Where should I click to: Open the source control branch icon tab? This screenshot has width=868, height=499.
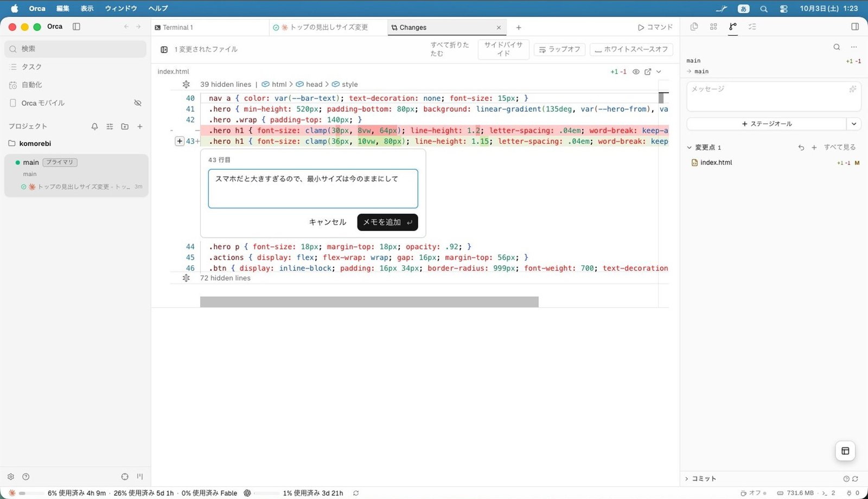pos(733,27)
